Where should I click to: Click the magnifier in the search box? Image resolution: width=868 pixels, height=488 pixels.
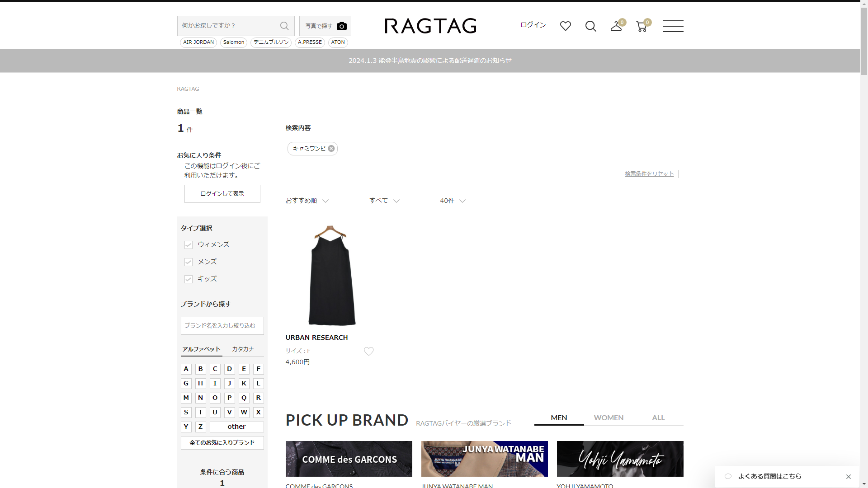point(284,26)
